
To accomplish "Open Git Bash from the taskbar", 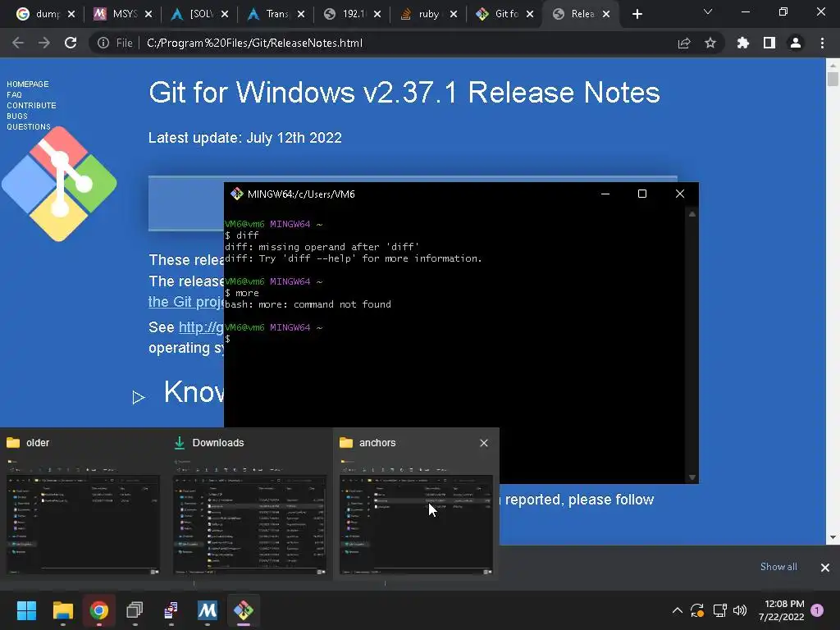I will [x=243, y=610].
